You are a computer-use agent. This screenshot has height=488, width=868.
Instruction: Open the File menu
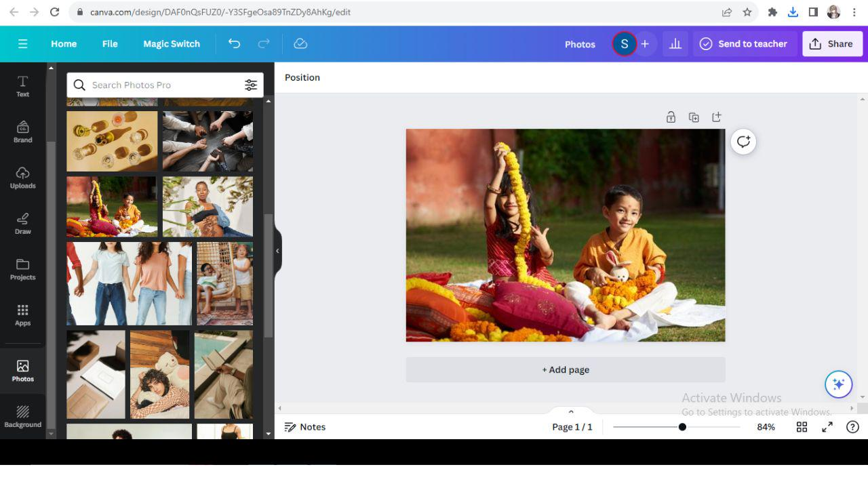coord(109,43)
